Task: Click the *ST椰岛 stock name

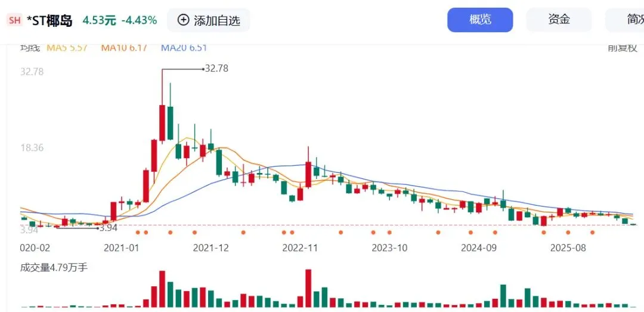Action: (49, 20)
